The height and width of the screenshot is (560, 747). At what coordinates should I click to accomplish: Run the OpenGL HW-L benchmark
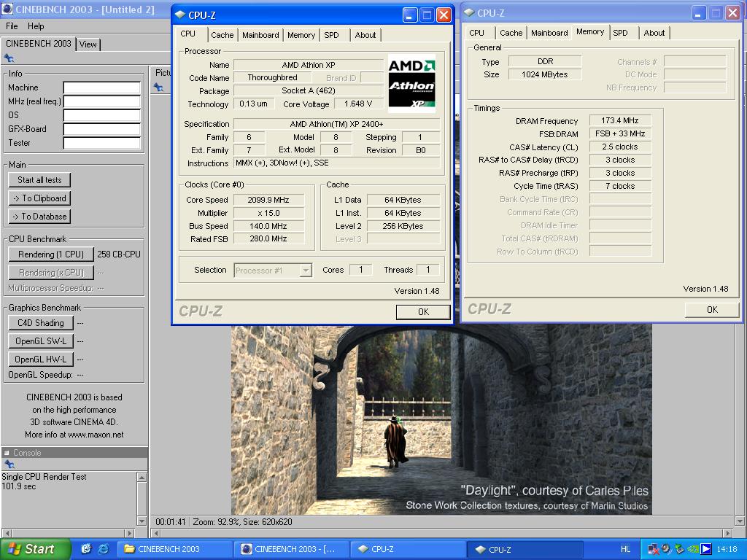tap(41, 359)
